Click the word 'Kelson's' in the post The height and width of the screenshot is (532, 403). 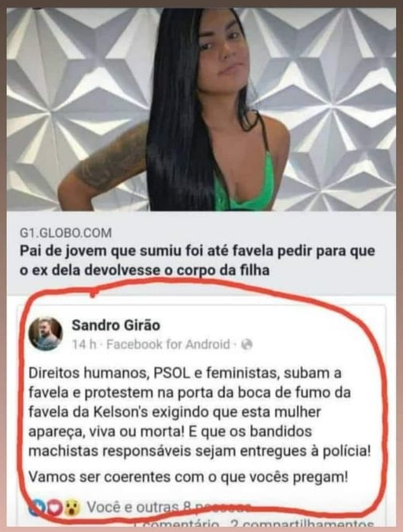pyautogui.click(x=120, y=412)
